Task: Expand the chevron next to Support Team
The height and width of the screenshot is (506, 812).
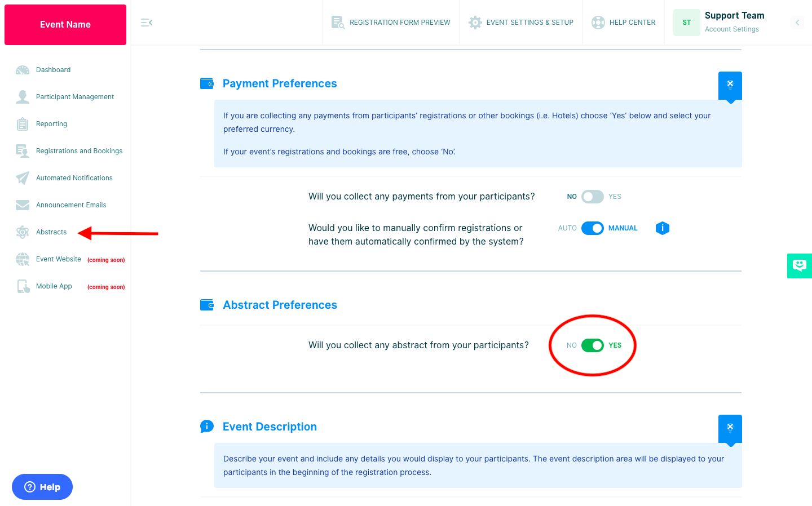Action: pyautogui.click(x=797, y=23)
